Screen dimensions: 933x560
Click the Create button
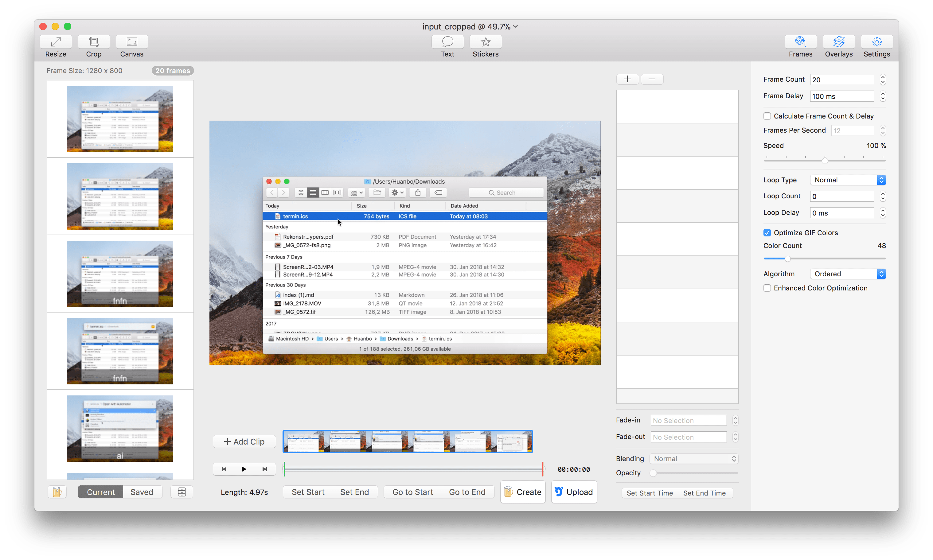[x=523, y=492]
